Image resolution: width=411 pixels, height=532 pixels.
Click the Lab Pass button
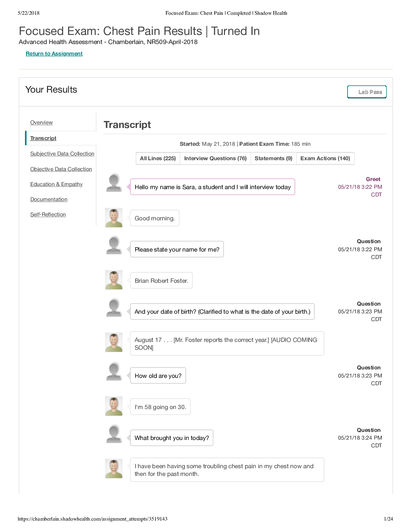(x=367, y=92)
